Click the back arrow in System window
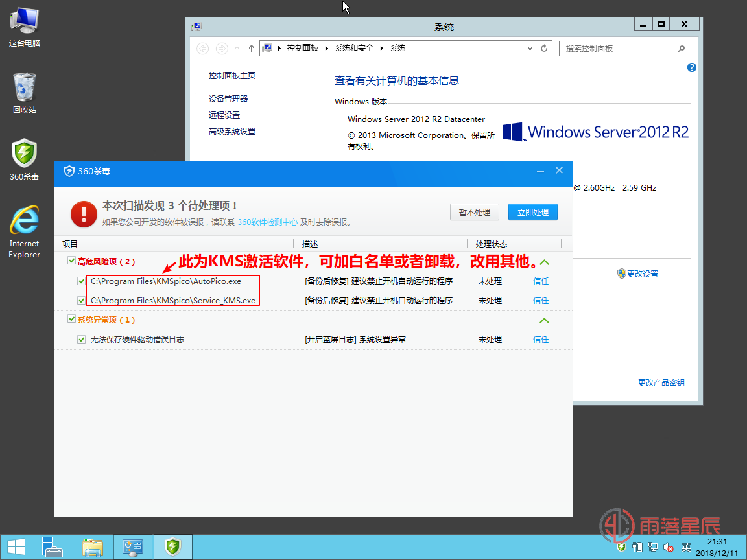This screenshot has height=560, width=747. tap(202, 48)
